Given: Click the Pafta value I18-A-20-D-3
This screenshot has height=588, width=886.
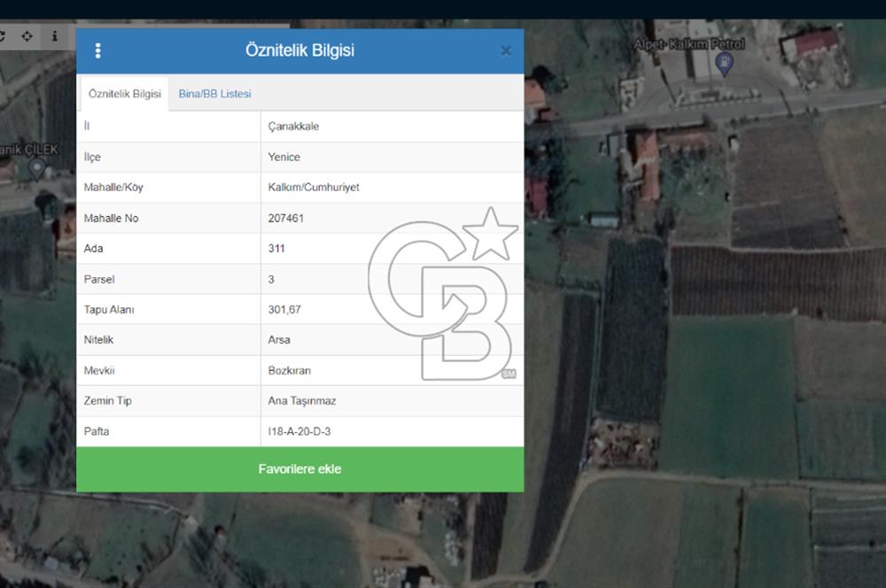Looking at the screenshot, I should [305, 432].
